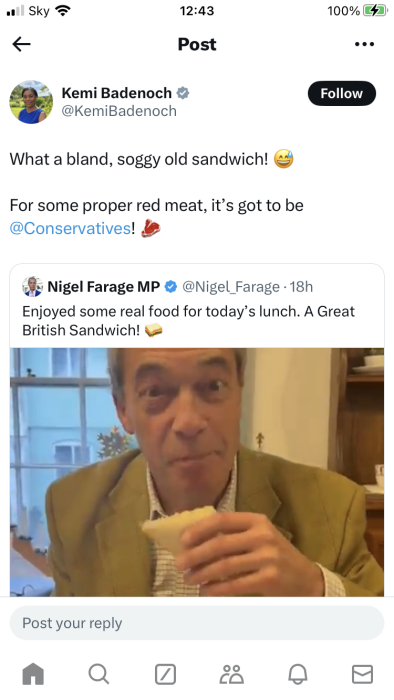This screenshot has width=394, height=700.
Task: Open the @Nigel_Farage handle in quoted post
Action: [x=231, y=287]
